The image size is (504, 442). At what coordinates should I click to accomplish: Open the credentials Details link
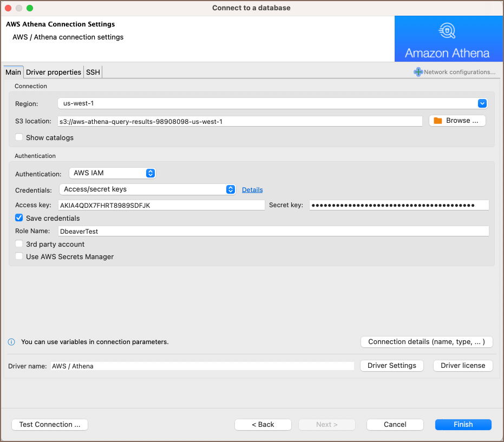(252, 190)
